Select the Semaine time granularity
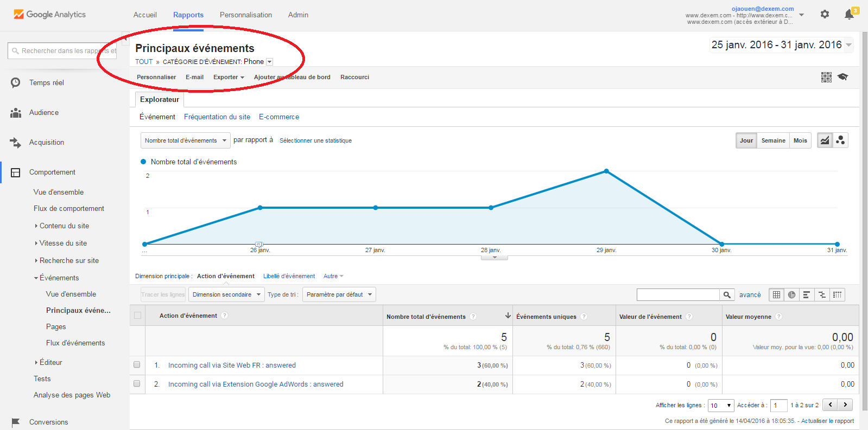This screenshot has width=868, height=430. (x=773, y=140)
